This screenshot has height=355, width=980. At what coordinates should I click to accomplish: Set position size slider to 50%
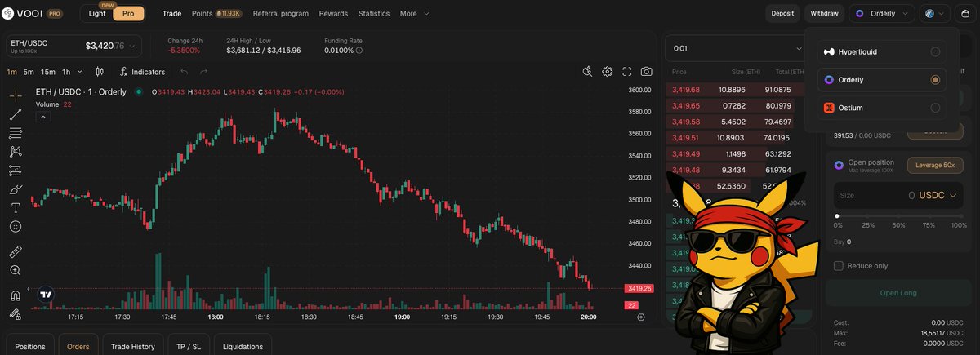tap(898, 216)
